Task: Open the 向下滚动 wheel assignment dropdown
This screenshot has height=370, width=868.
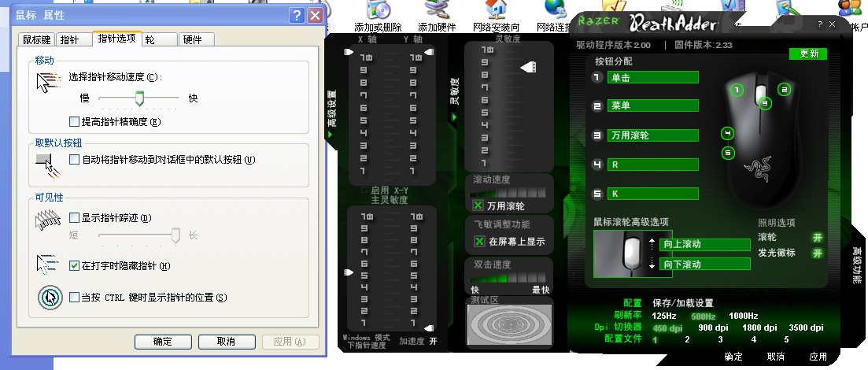Action: pyautogui.click(x=704, y=265)
